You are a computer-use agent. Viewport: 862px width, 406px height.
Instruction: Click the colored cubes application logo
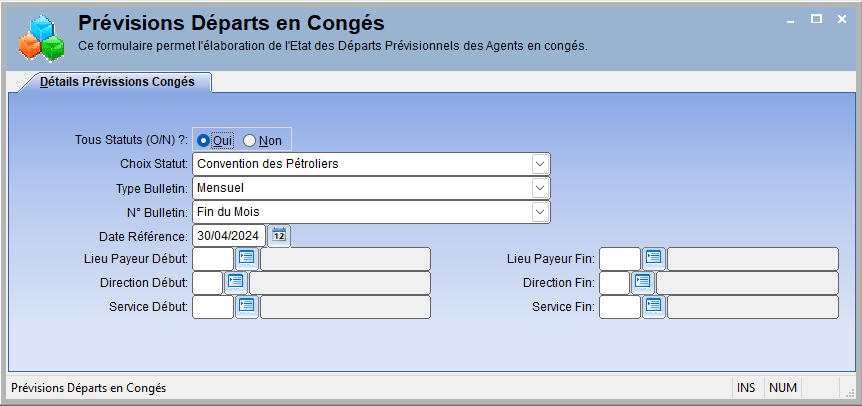(x=42, y=38)
